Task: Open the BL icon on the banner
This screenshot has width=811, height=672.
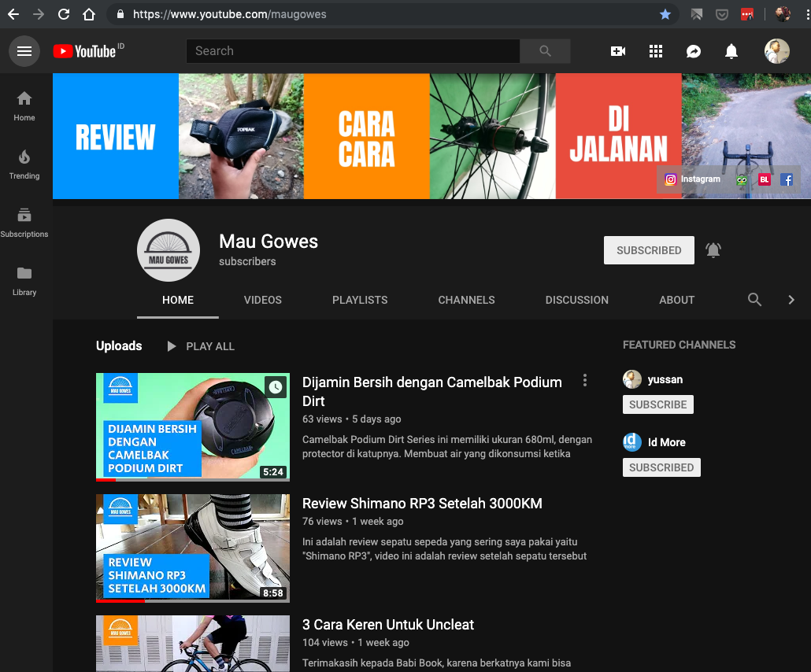Action: [x=765, y=179]
